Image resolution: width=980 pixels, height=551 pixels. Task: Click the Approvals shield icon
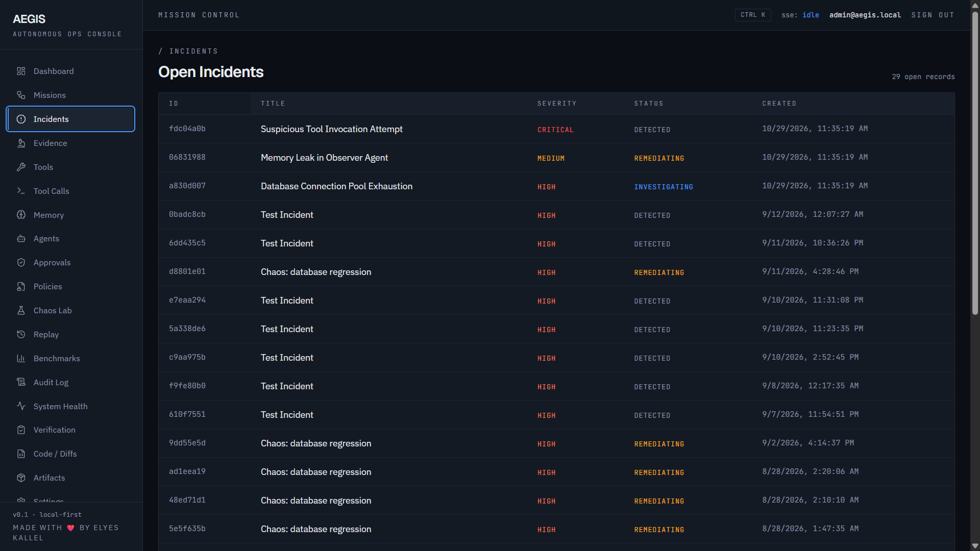[x=21, y=263]
